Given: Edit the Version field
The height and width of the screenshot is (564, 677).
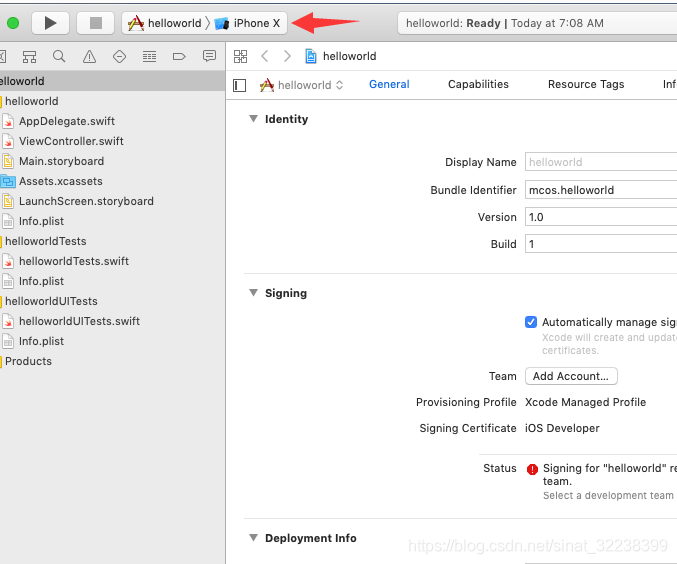Looking at the screenshot, I should [601, 217].
